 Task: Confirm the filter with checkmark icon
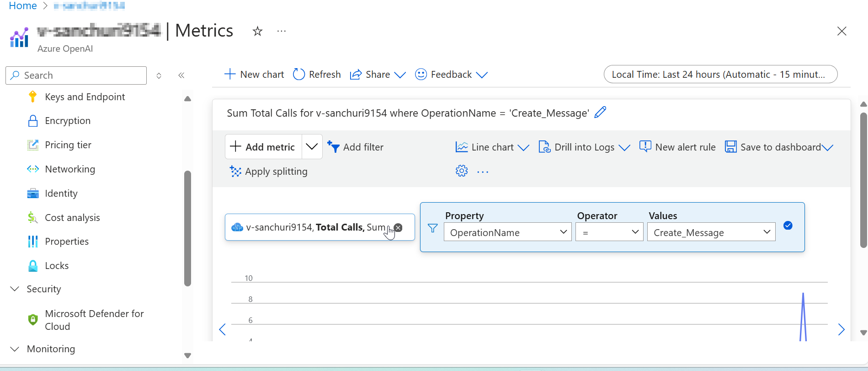coord(788,226)
